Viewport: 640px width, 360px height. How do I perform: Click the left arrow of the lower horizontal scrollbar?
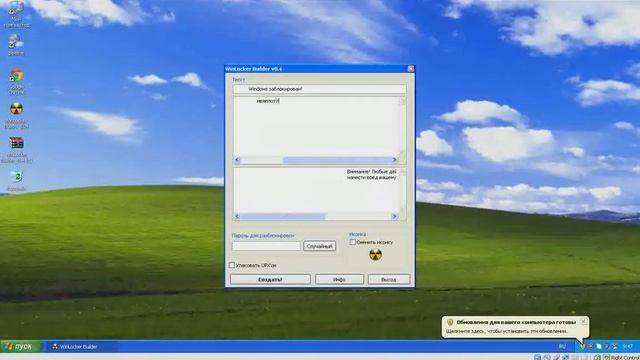pos(238,216)
